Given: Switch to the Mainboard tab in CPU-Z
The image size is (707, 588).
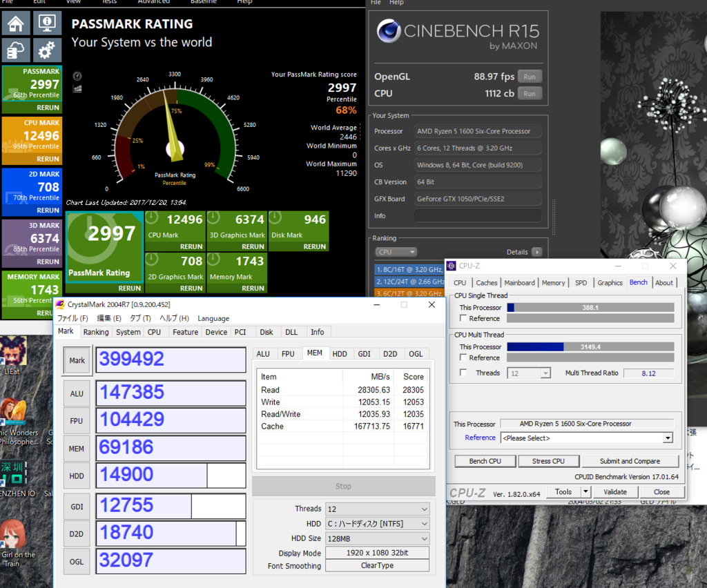Looking at the screenshot, I should click(x=519, y=282).
